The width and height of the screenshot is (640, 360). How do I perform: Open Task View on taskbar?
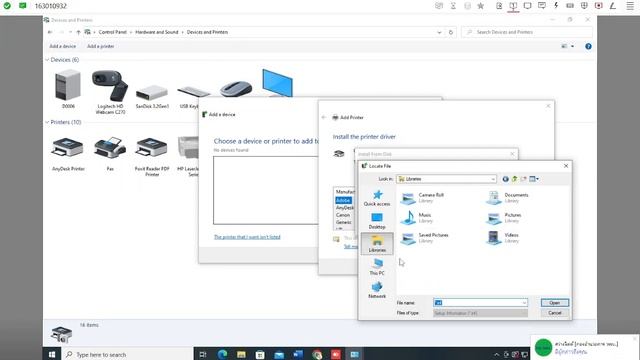pos(203,354)
